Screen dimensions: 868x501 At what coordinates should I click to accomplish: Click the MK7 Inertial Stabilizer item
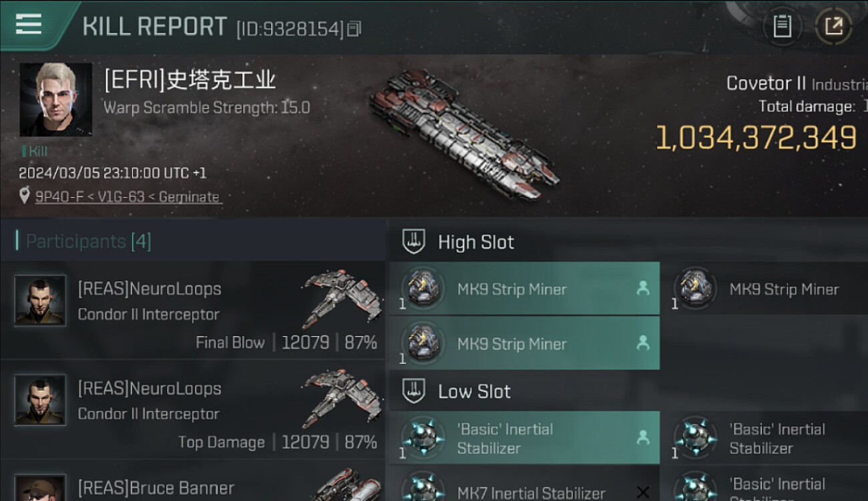(x=524, y=488)
